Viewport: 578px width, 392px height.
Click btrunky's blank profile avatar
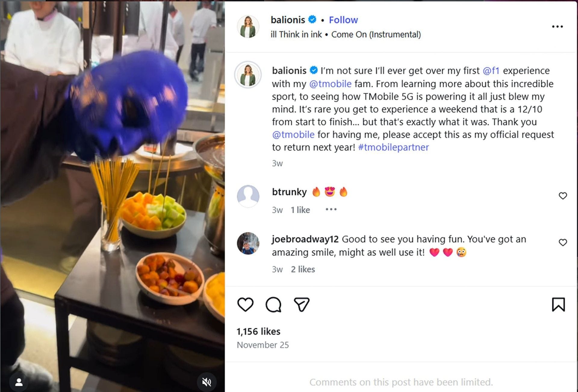pyautogui.click(x=248, y=196)
